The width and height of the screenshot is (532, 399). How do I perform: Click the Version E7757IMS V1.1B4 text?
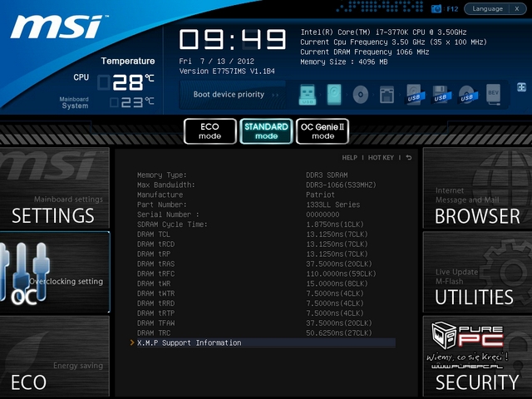tap(227, 71)
